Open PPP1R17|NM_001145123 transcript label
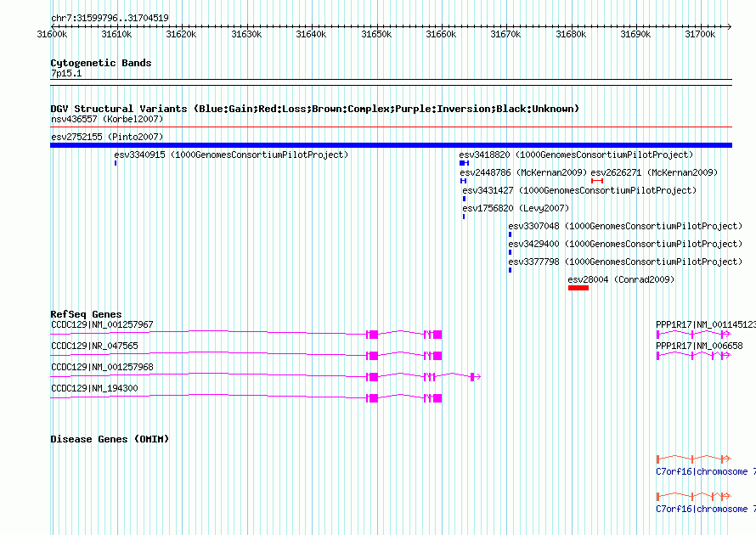This screenshot has height=535, width=756. [x=706, y=325]
